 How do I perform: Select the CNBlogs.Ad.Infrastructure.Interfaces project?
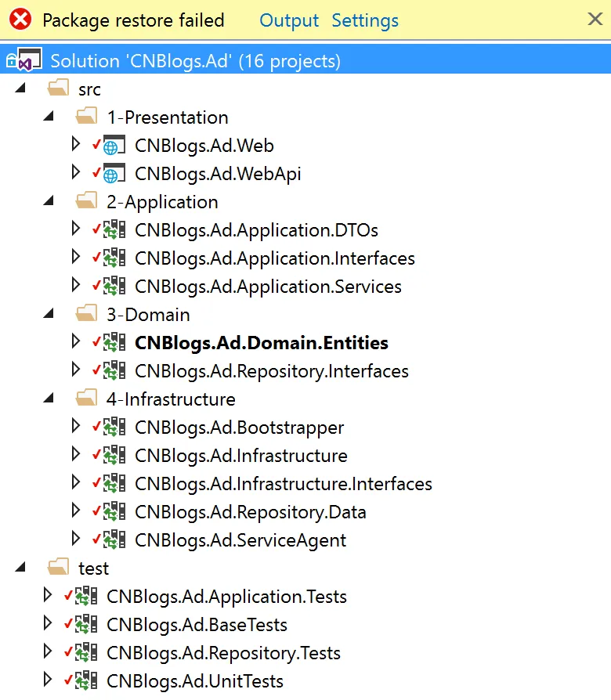click(283, 484)
